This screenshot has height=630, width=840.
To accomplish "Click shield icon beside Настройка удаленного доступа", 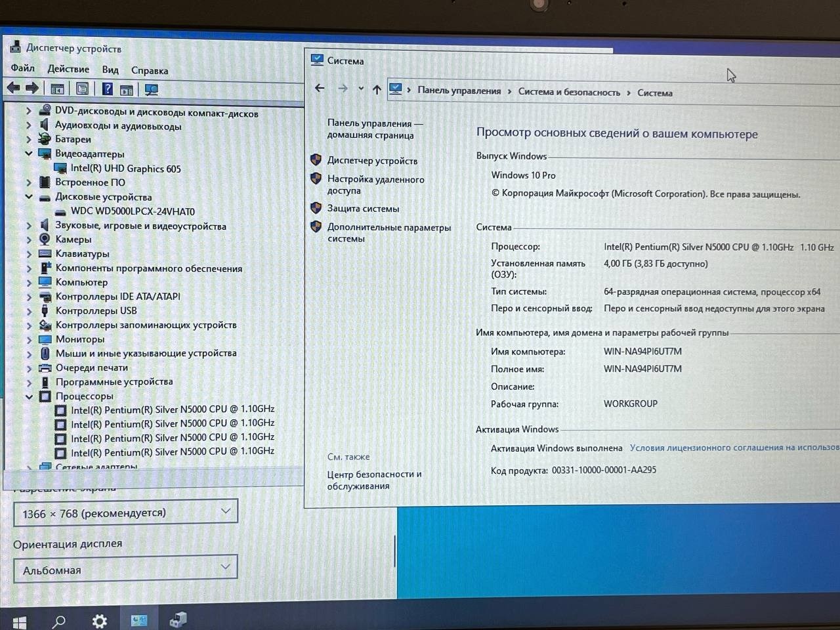I will pyautogui.click(x=316, y=178).
